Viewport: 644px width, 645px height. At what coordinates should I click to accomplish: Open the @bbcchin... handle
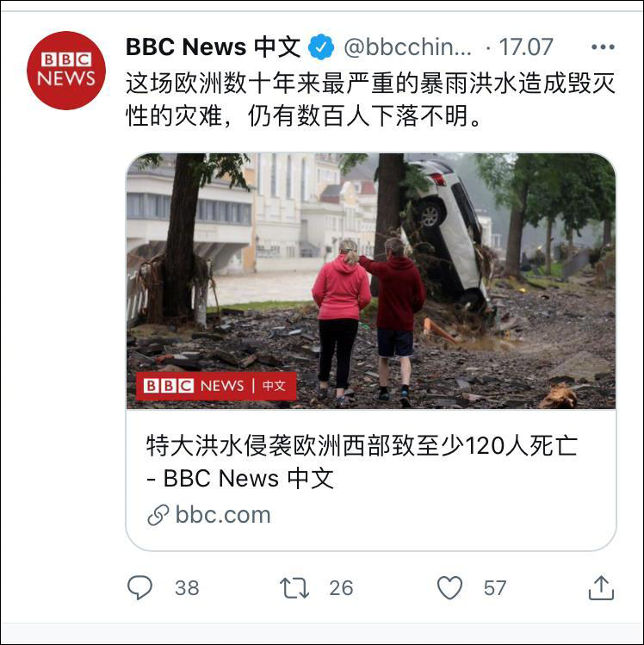[x=408, y=47]
